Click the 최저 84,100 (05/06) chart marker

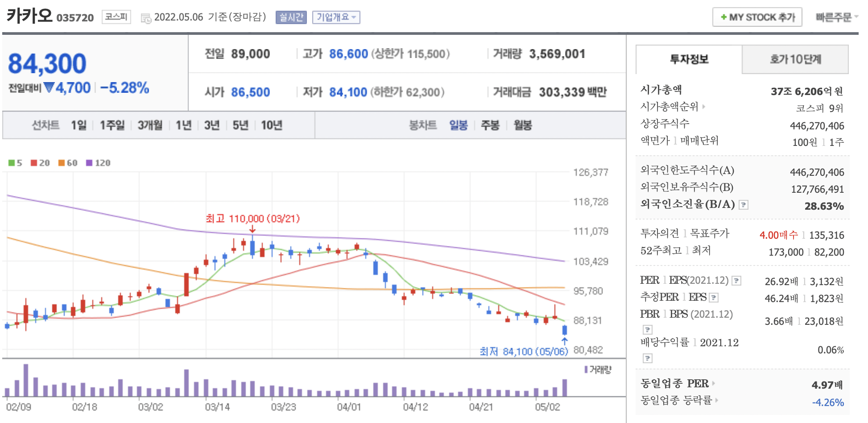[524, 352]
